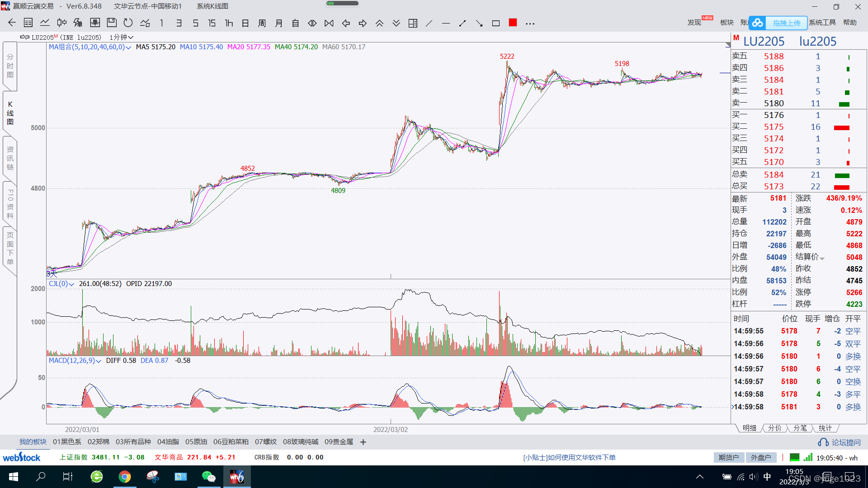Click the 拖拽上传 cloud upload button
The image size is (868, 488).
click(778, 23)
